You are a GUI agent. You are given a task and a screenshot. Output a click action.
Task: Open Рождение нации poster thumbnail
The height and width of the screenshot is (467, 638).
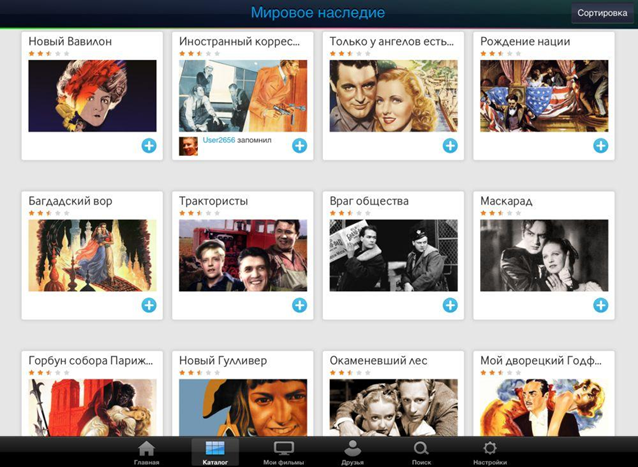pos(544,96)
